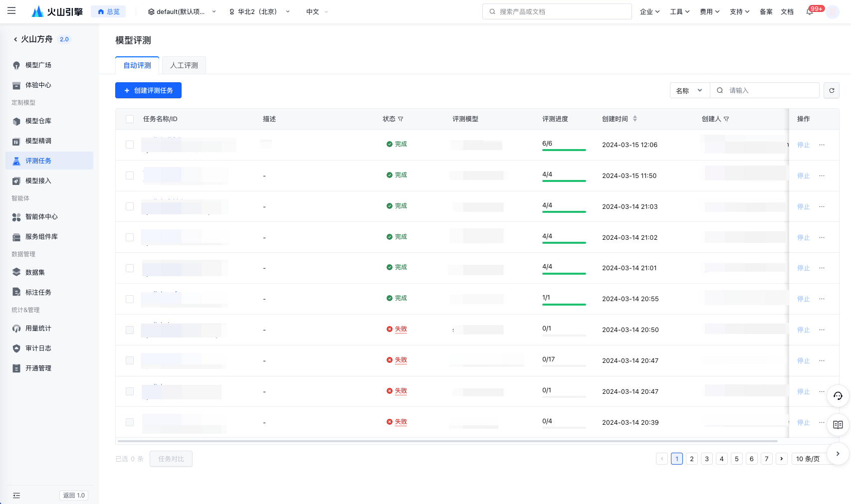Check the row created 2024-03-14 20:50
851x504 pixels.
[x=130, y=330]
